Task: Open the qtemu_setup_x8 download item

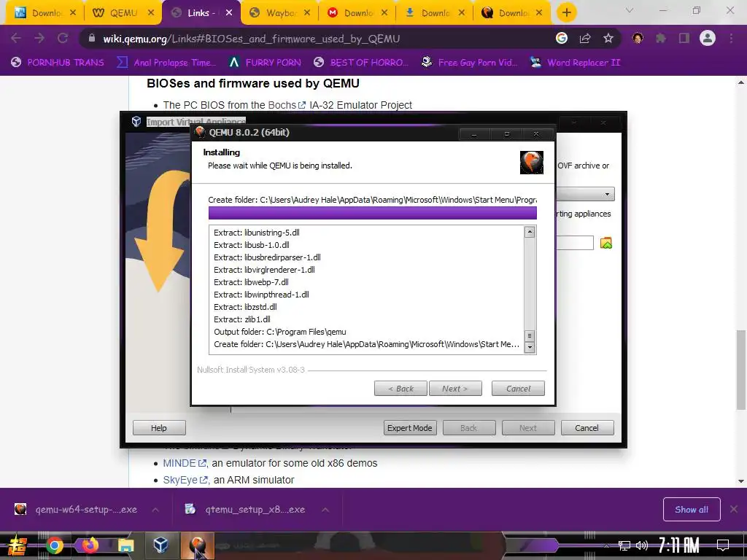Action: coord(245,509)
